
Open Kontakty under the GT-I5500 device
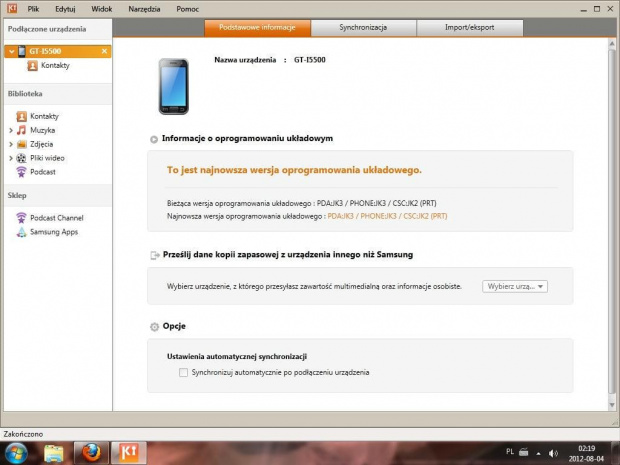pyautogui.click(x=55, y=65)
